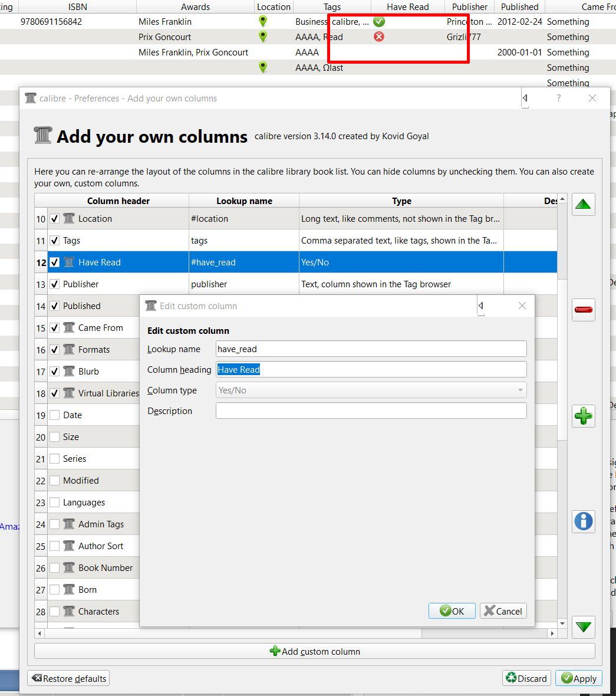
Task: Sort library by ISBN column header
Action: pos(78,6)
